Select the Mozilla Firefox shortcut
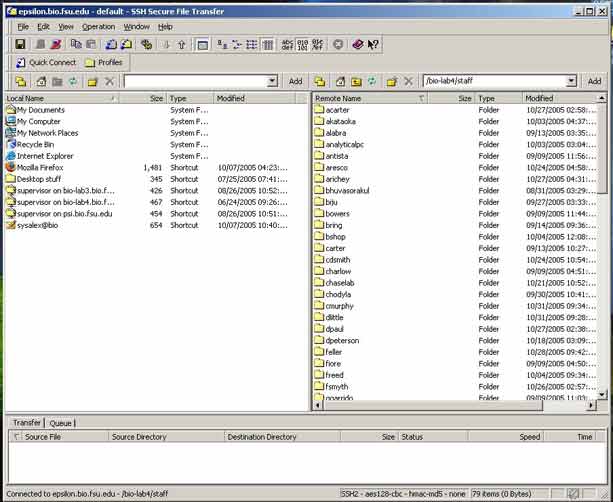This screenshot has width=613, height=502. point(40,168)
